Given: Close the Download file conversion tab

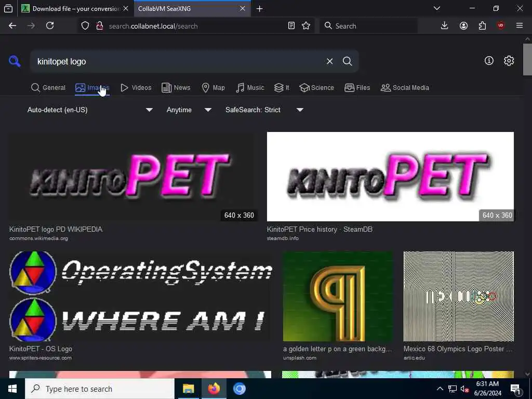Looking at the screenshot, I should coord(126,8).
